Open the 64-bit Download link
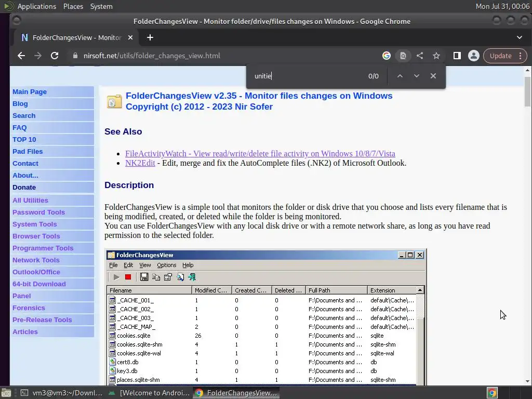The height and width of the screenshot is (399, 532). click(x=39, y=284)
